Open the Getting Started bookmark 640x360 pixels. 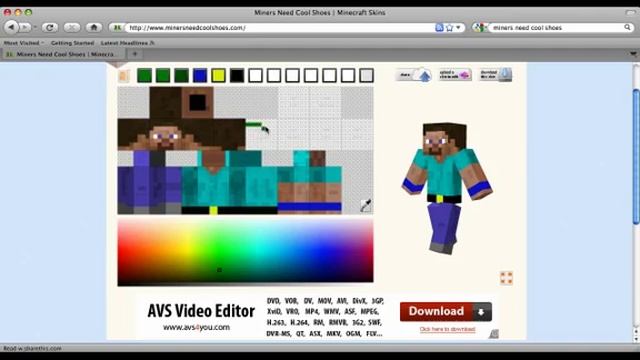[72, 42]
